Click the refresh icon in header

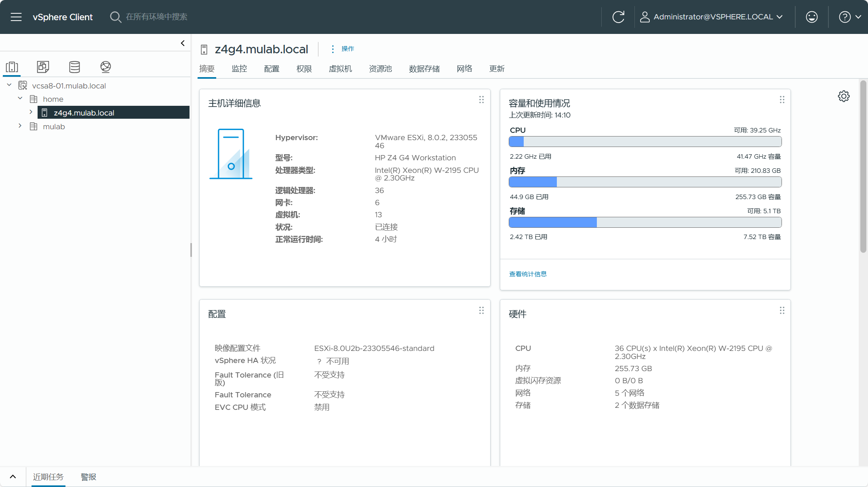618,17
